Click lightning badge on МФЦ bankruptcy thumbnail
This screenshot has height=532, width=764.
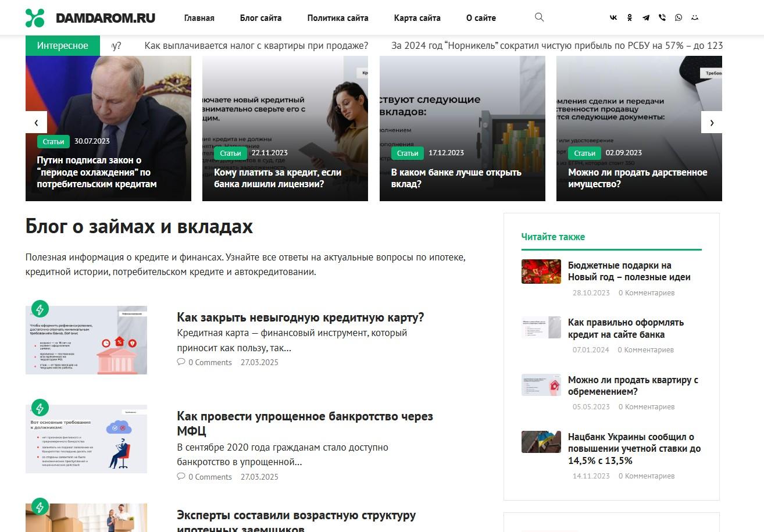[40, 408]
